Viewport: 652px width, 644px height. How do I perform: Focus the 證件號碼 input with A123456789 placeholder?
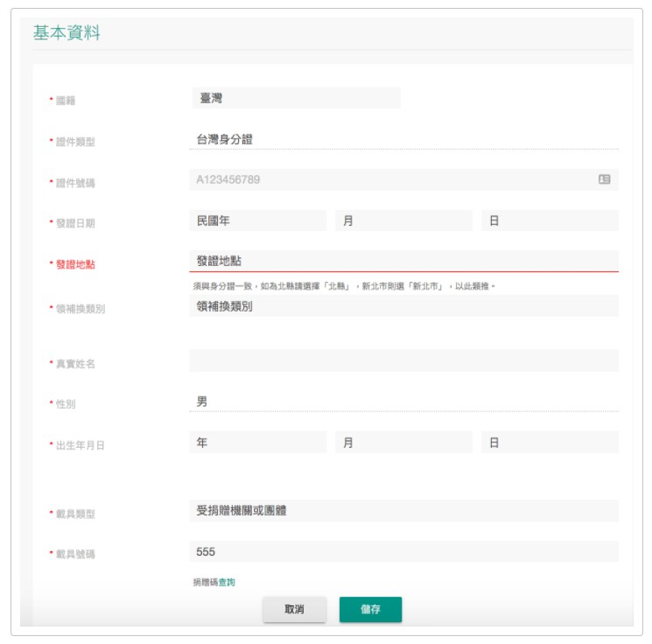click(x=403, y=179)
